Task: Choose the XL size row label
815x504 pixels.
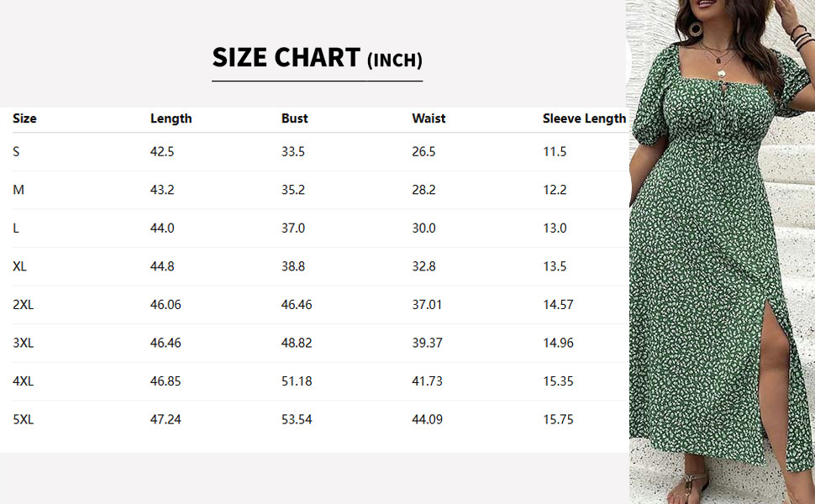Action: coord(19,266)
